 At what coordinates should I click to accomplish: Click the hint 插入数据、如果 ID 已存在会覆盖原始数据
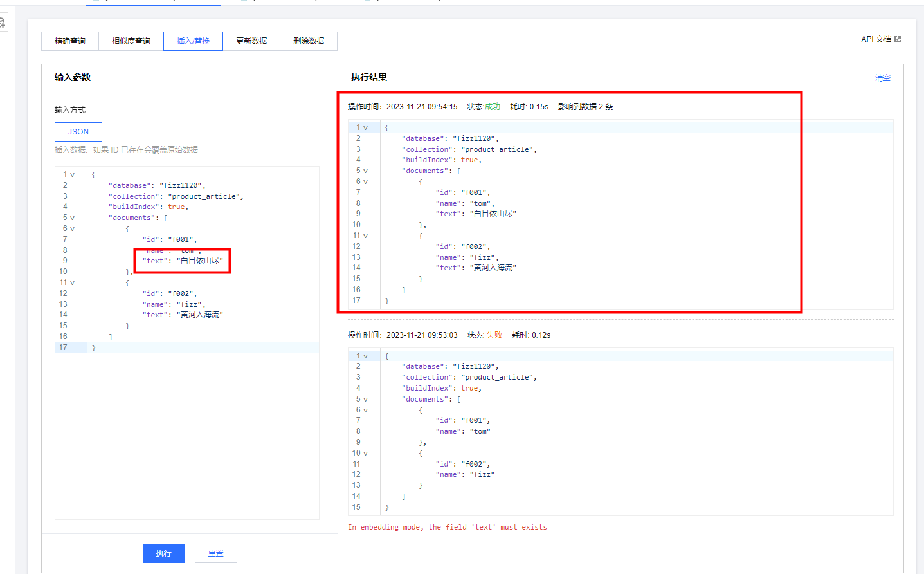pyautogui.click(x=126, y=149)
